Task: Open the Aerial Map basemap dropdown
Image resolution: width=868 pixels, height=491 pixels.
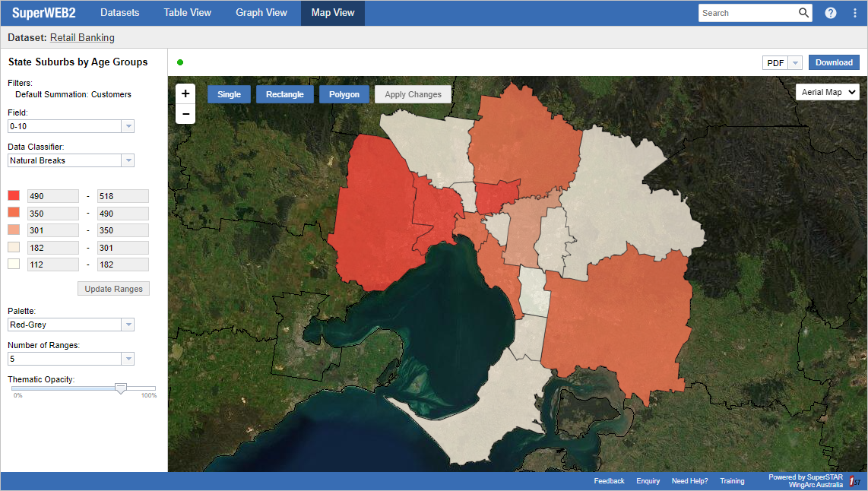Action: [828, 92]
